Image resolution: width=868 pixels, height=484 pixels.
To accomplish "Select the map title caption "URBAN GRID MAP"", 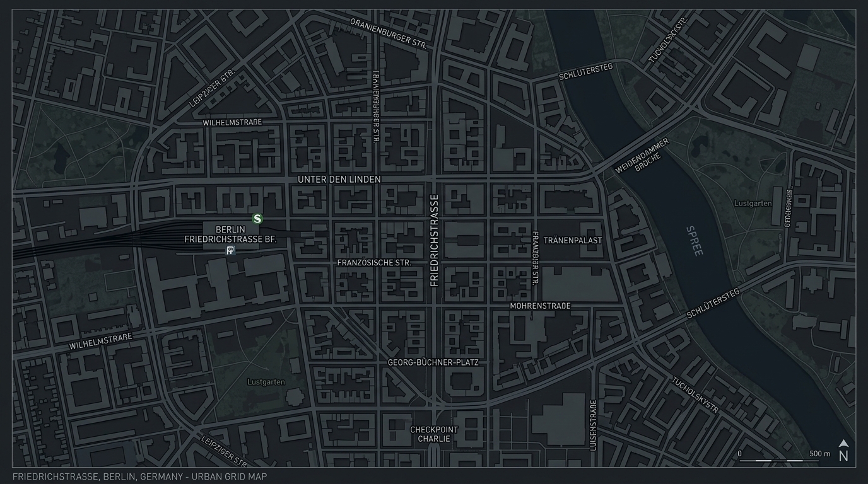I will [x=230, y=476].
